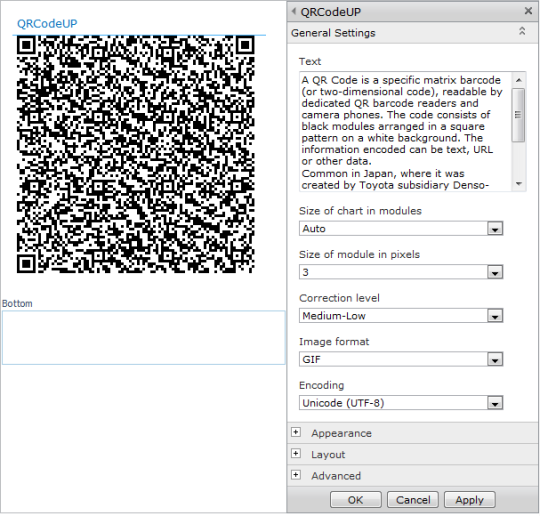Click the Bottom zone label
This screenshot has height=516, width=540.
point(17,303)
